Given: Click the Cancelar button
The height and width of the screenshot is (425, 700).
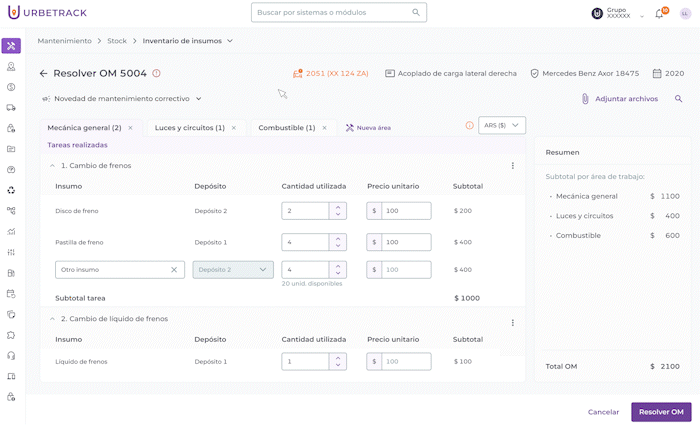Looking at the screenshot, I should [603, 412].
